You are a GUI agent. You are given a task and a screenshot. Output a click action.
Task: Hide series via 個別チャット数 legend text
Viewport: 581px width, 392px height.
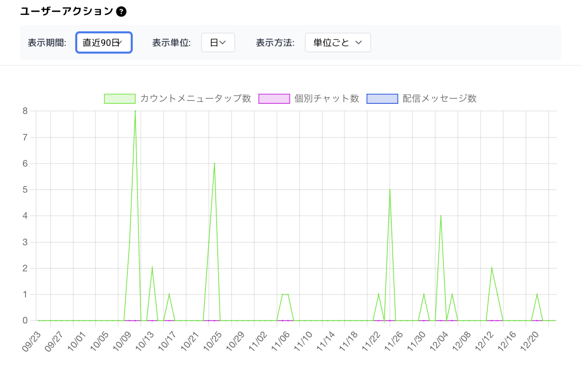pyautogui.click(x=327, y=98)
